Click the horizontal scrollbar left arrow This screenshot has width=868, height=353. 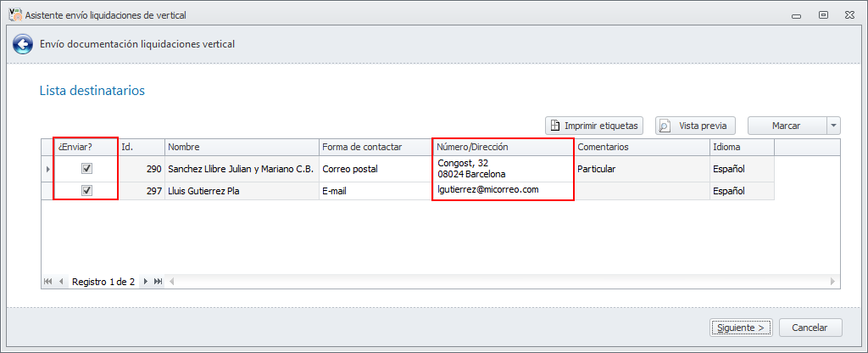[171, 282]
